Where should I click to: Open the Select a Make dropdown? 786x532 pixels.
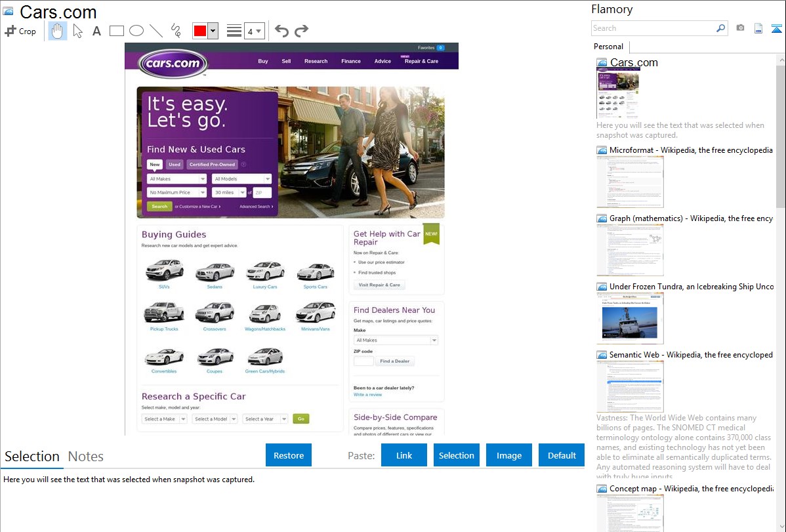pyautogui.click(x=165, y=419)
